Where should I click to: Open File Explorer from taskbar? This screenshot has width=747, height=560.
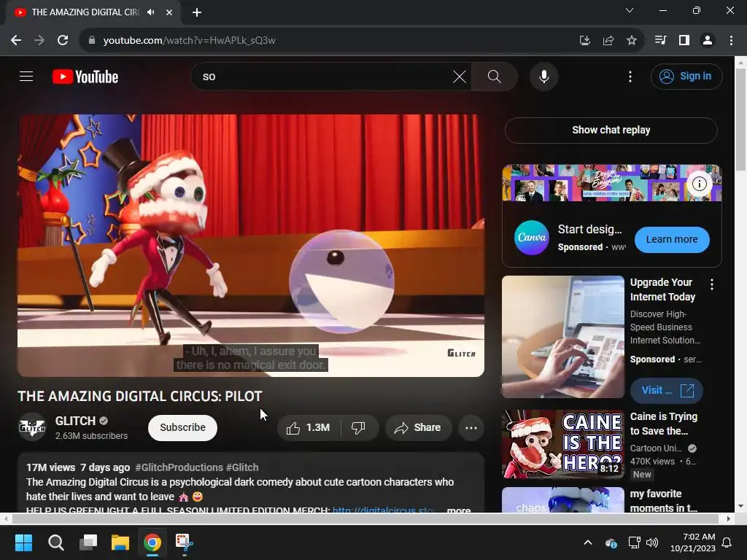120,542
